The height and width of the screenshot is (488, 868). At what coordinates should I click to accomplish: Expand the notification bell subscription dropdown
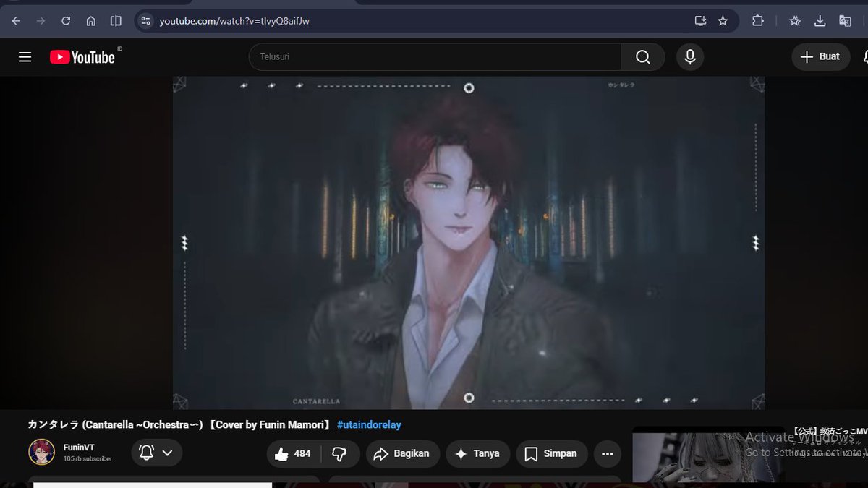157,453
